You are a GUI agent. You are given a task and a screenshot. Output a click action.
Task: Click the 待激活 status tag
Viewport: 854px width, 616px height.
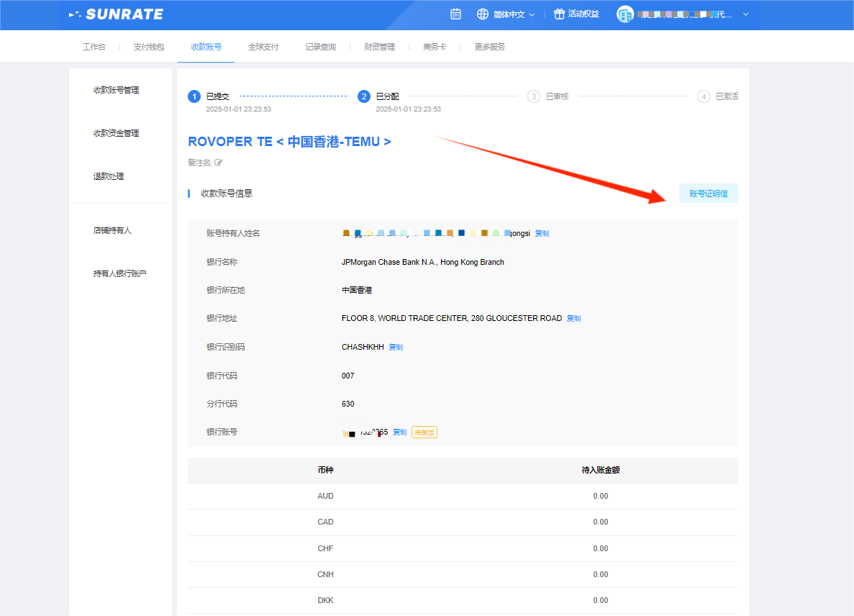424,432
